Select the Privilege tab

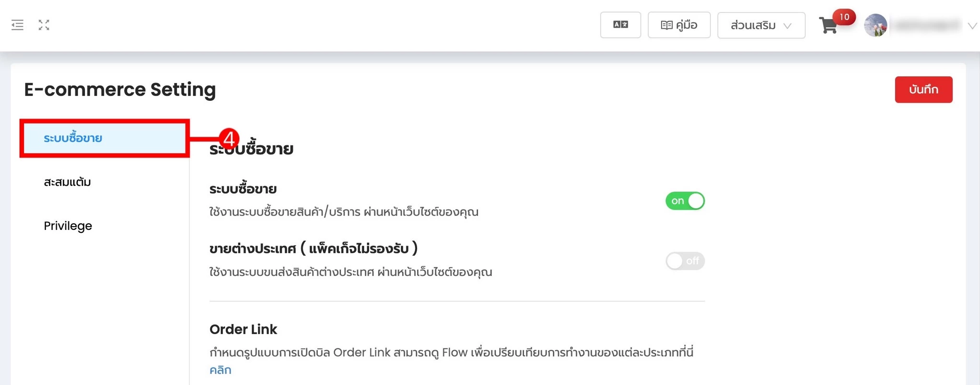68,226
